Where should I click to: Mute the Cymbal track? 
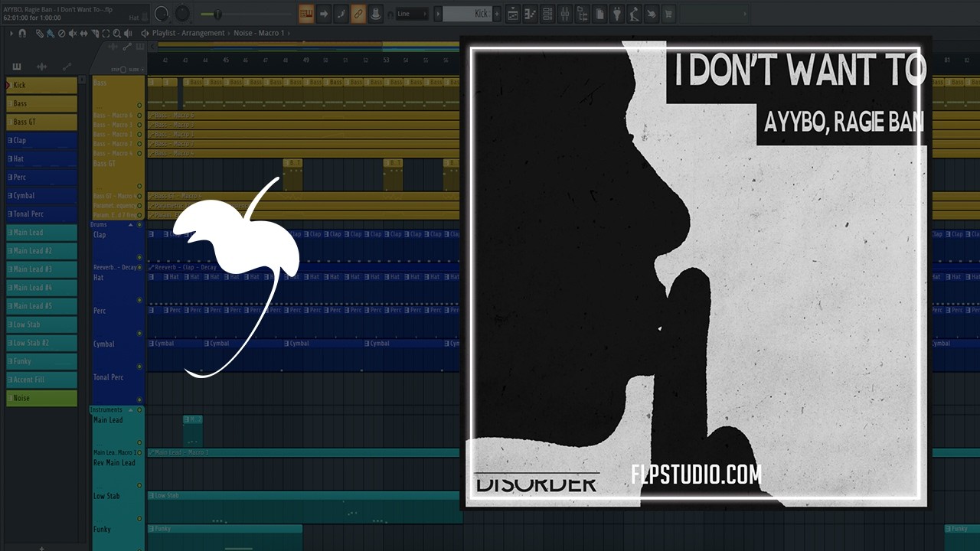[x=139, y=367]
